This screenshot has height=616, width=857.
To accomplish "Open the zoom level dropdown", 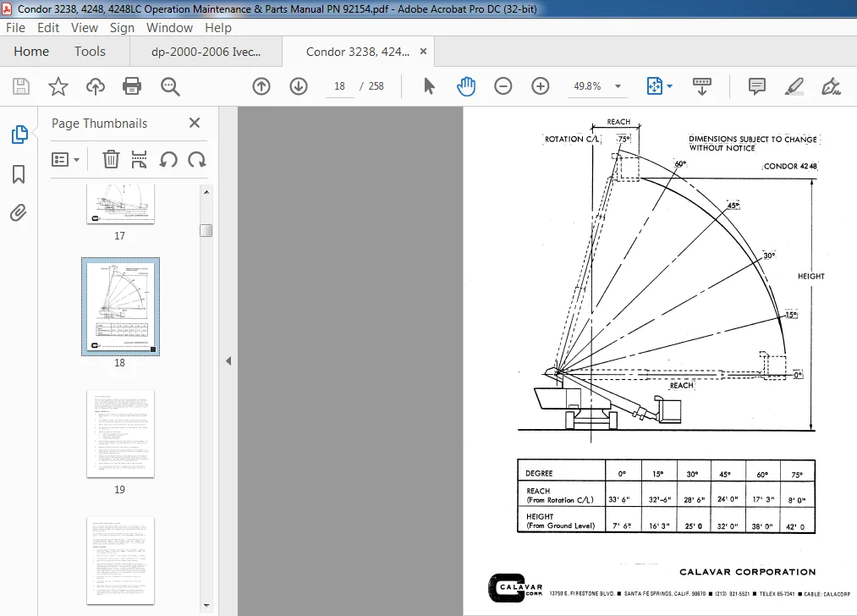I will 618,86.
